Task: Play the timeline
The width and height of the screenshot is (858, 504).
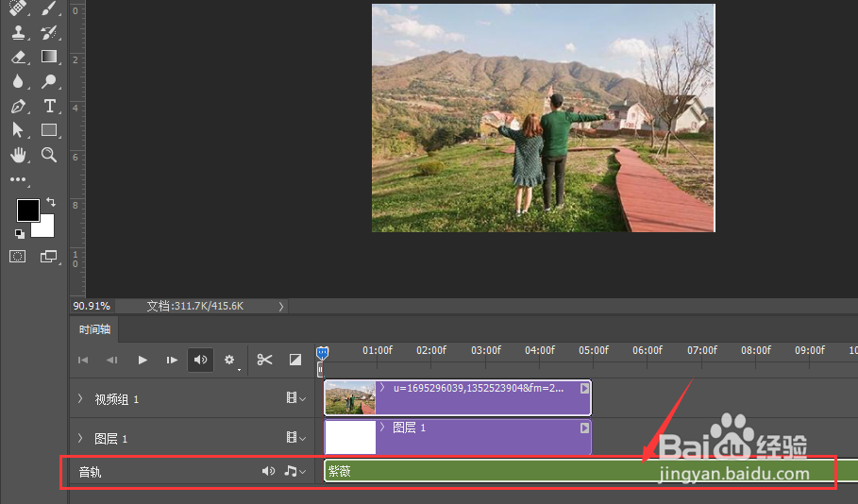Action: pyautogui.click(x=143, y=361)
